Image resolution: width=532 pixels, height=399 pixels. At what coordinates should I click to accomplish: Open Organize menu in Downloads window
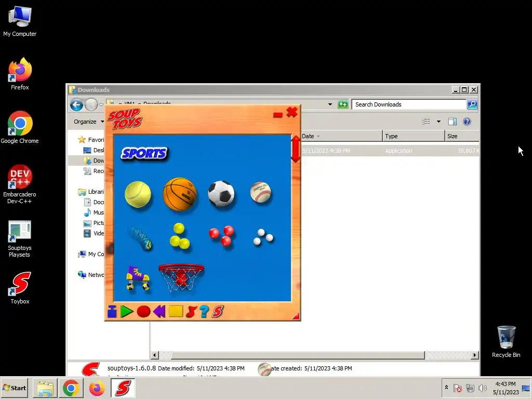(x=88, y=122)
